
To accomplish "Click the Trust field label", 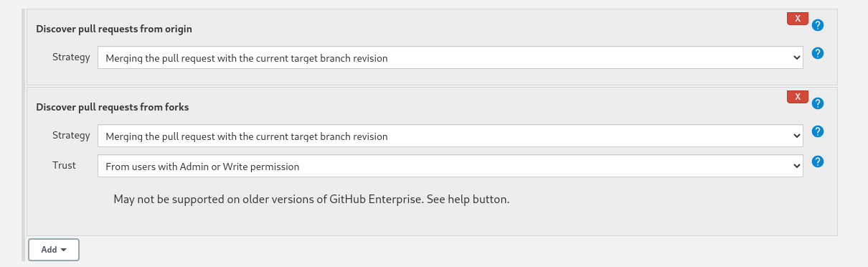I will pos(64,165).
